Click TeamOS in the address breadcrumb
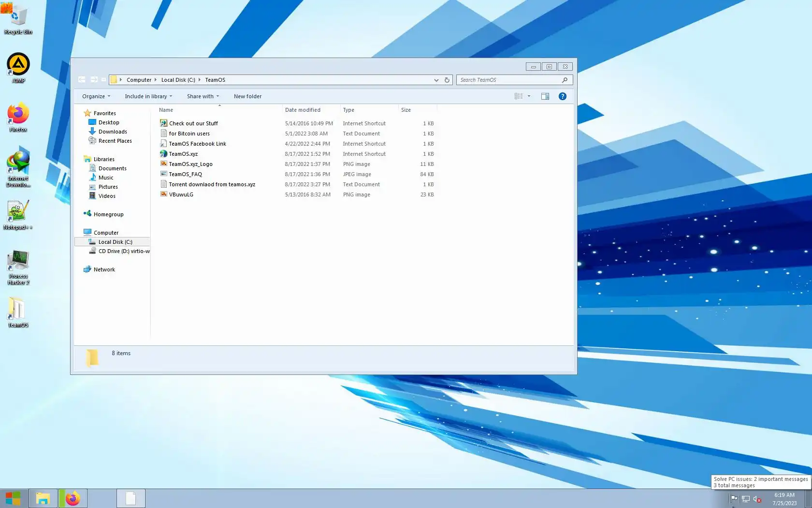This screenshot has width=812, height=508. [x=215, y=80]
